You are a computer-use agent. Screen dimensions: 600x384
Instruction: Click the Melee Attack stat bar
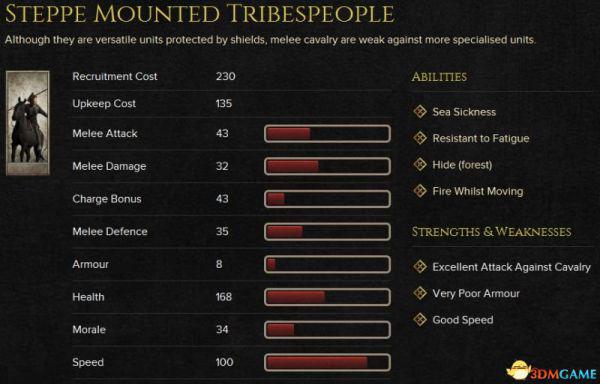click(x=328, y=134)
